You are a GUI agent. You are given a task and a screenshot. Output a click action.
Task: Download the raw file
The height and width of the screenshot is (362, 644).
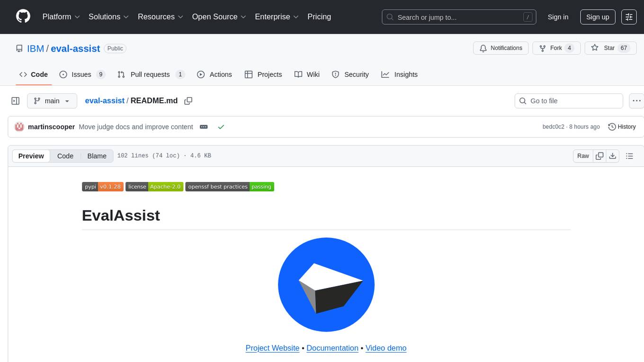pyautogui.click(x=613, y=156)
